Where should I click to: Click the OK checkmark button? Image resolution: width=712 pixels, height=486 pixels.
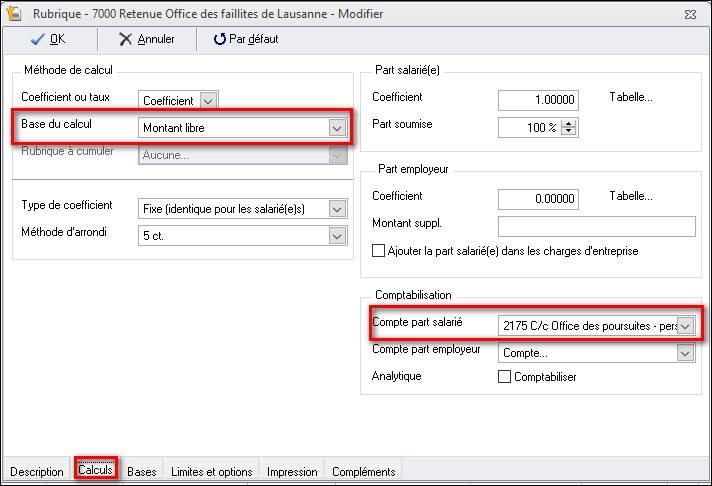[48, 39]
